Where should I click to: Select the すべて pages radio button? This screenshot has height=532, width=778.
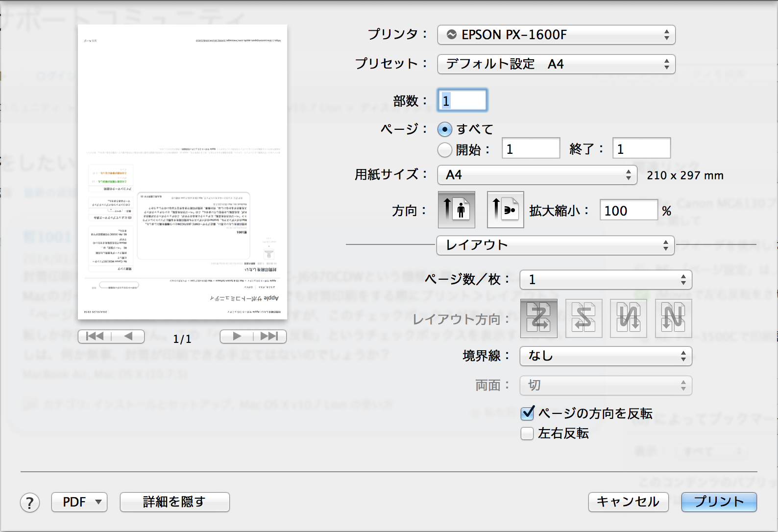pyautogui.click(x=445, y=129)
